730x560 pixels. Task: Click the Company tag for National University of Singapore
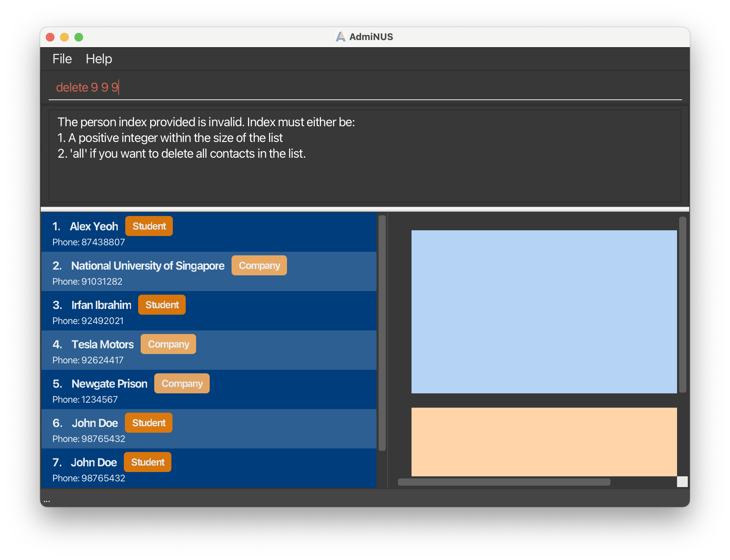click(x=259, y=266)
